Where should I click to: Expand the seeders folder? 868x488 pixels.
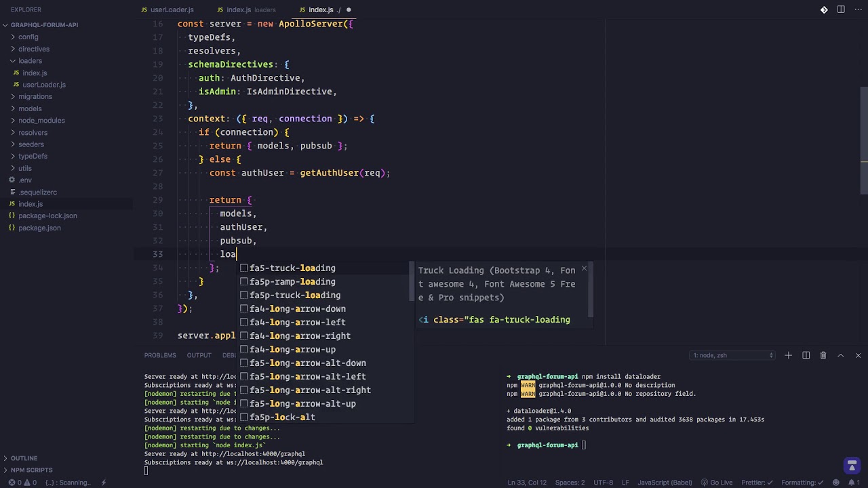click(x=66, y=144)
